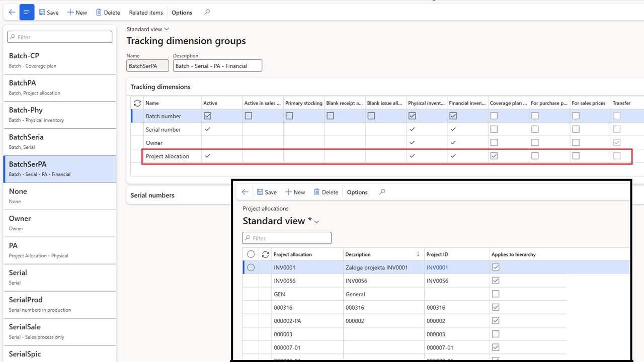Image resolution: width=644 pixels, height=362 pixels.
Task: Open the INV0001 Project ID link
Action: tap(437, 267)
